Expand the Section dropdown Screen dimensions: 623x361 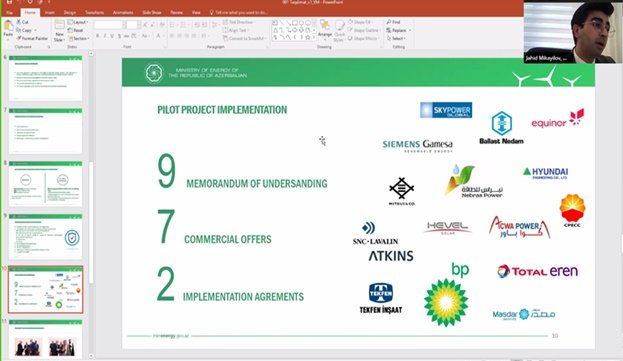pos(79,39)
